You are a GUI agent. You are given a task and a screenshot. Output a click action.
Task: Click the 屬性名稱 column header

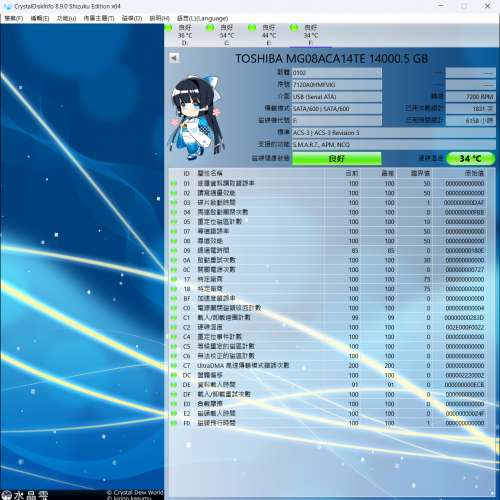coord(210,173)
